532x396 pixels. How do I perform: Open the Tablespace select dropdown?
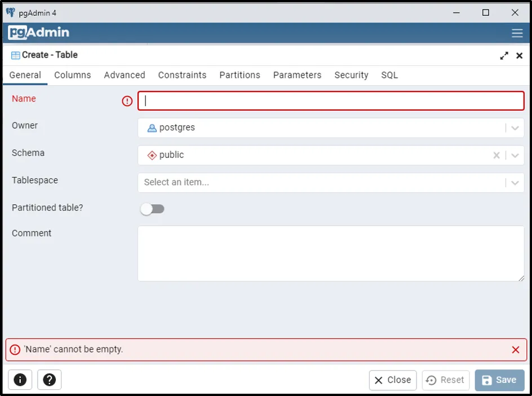click(515, 183)
